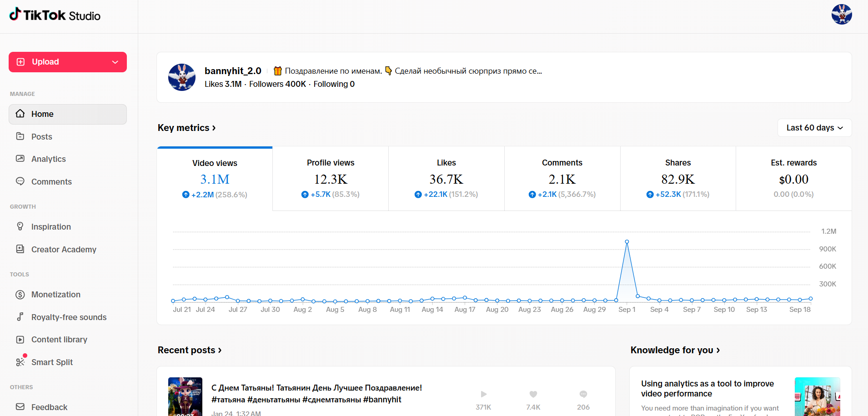Click the Smart Split scissors icon

coord(20,362)
